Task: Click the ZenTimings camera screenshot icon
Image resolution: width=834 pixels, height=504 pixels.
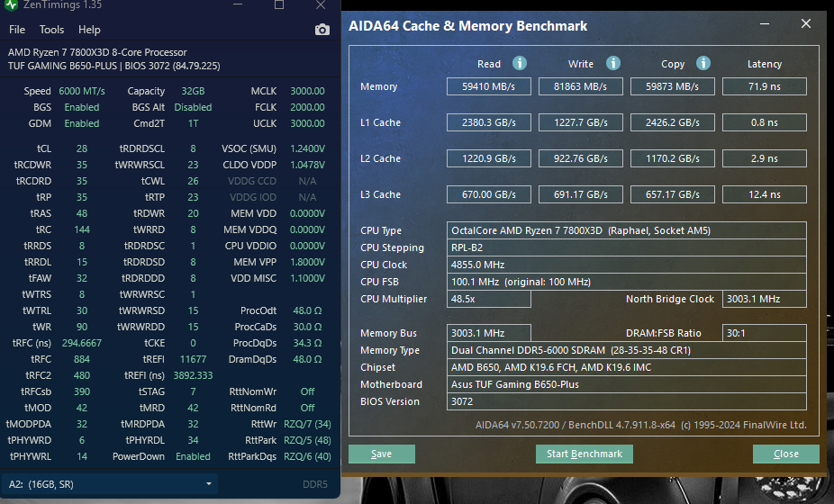Action: point(322,30)
